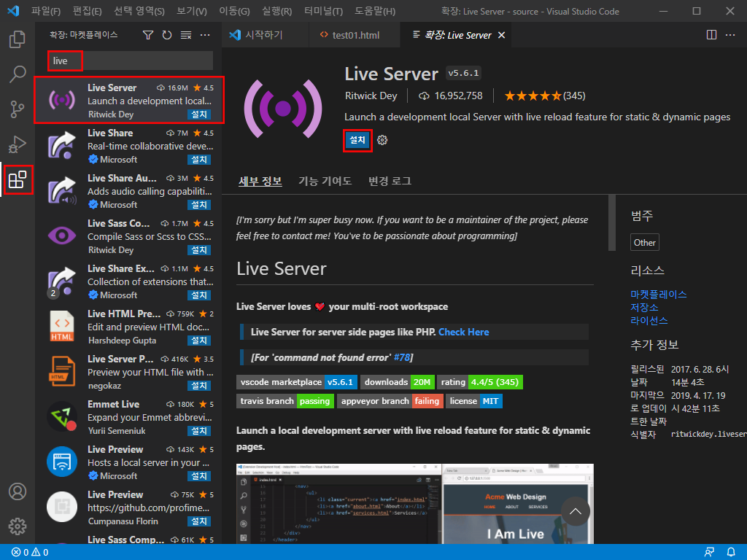Open the 보기(V) menu
Viewport: 747px width, 560px height.
tap(192, 11)
